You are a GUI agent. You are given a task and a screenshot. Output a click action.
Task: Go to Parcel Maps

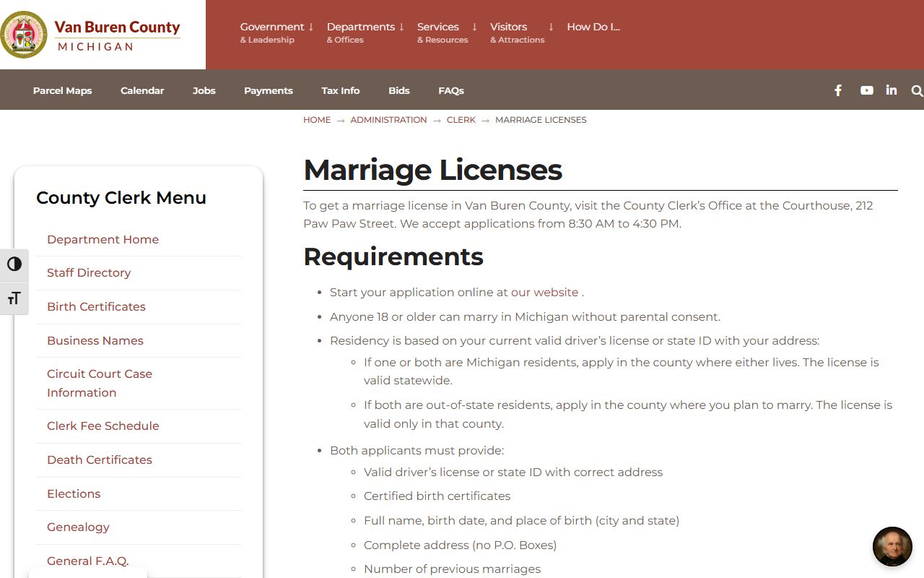(x=62, y=90)
